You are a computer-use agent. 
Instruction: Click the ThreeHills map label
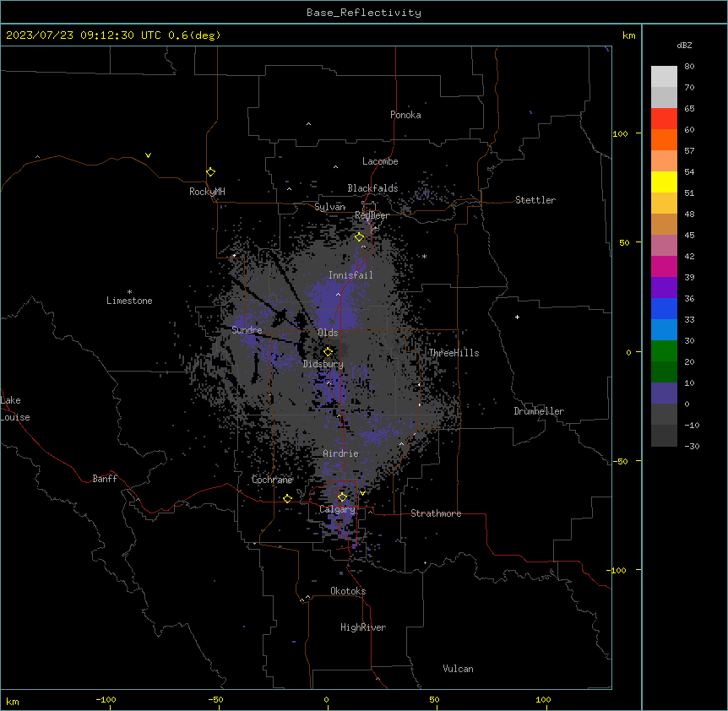[x=454, y=353]
